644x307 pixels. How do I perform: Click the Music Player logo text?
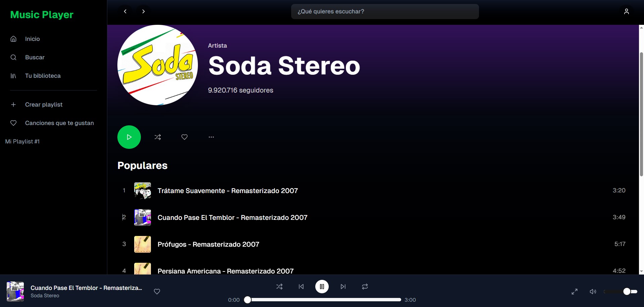tap(42, 15)
